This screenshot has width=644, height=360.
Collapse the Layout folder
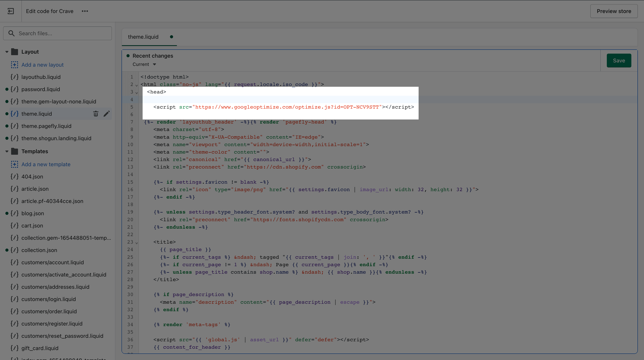[7, 52]
